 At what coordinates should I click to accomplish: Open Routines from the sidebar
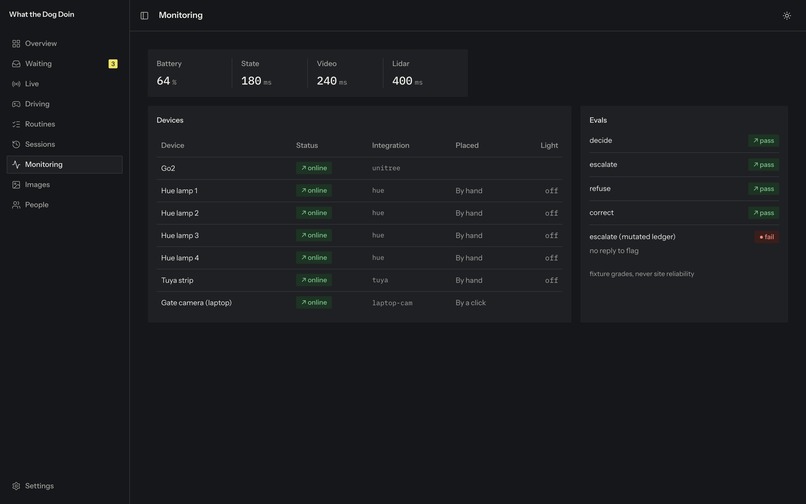point(65,124)
